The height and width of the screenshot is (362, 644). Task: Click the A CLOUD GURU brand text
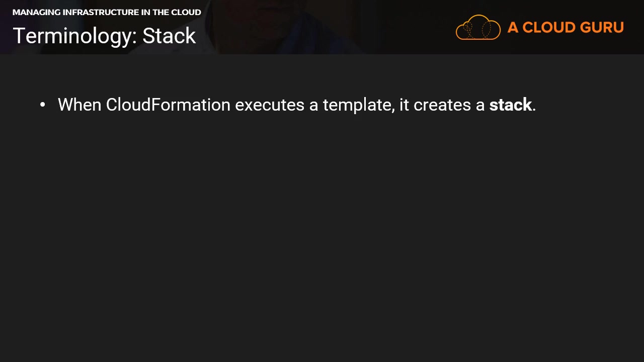(x=566, y=28)
